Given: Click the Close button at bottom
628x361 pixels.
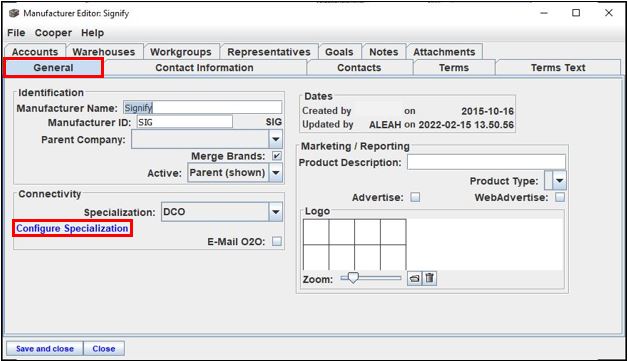Looking at the screenshot, I should tap(104, 349).
